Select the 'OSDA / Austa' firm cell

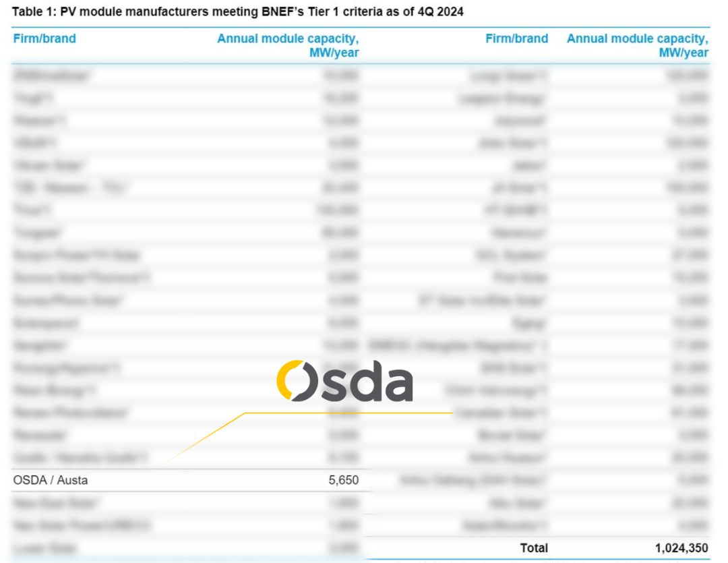pyautogui.click(x=51, y=480)
